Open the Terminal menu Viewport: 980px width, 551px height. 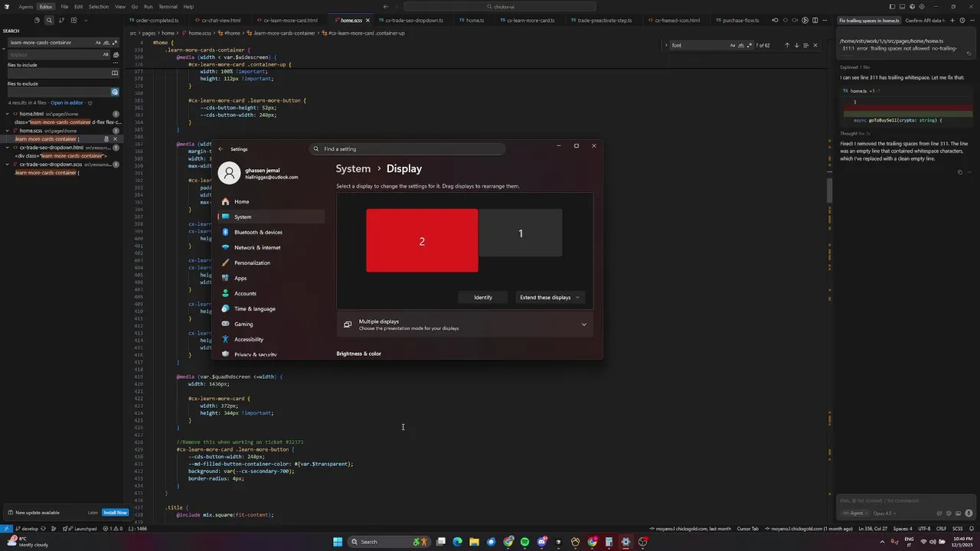click(168, 6)
